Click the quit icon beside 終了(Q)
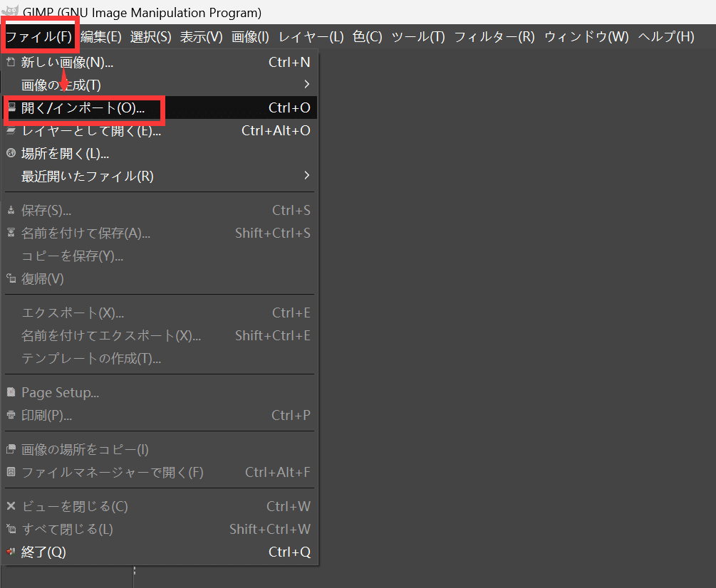Viewport: 716px width, 588px height. coord(11,552)
